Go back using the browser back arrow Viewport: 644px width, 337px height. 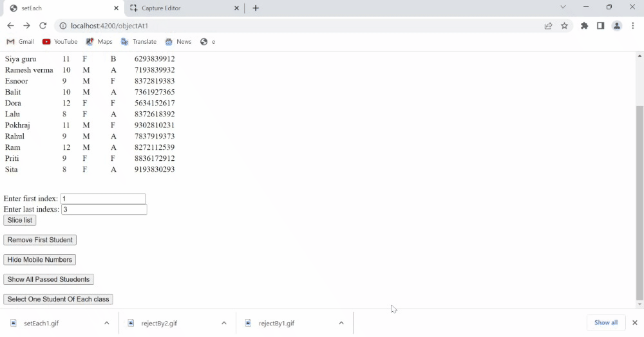pyautogui.click(x=10, y=26)
